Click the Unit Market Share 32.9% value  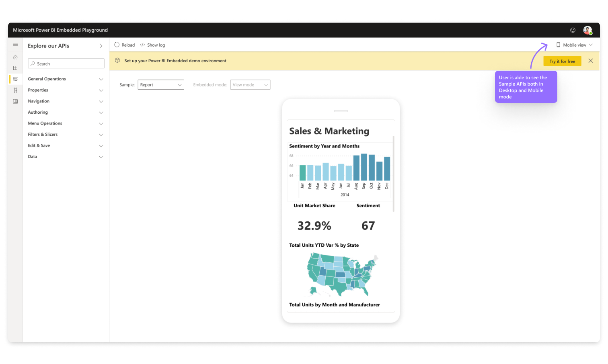(314, 226)
